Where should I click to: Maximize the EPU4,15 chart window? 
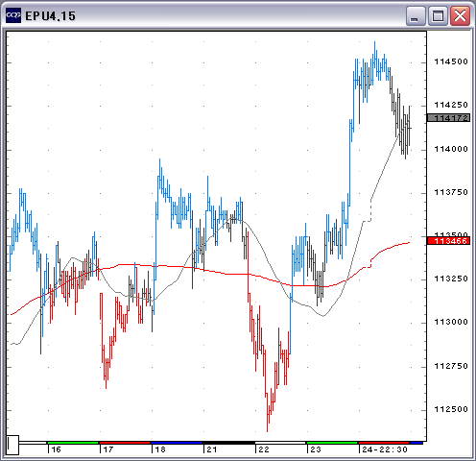pos(438,16)
